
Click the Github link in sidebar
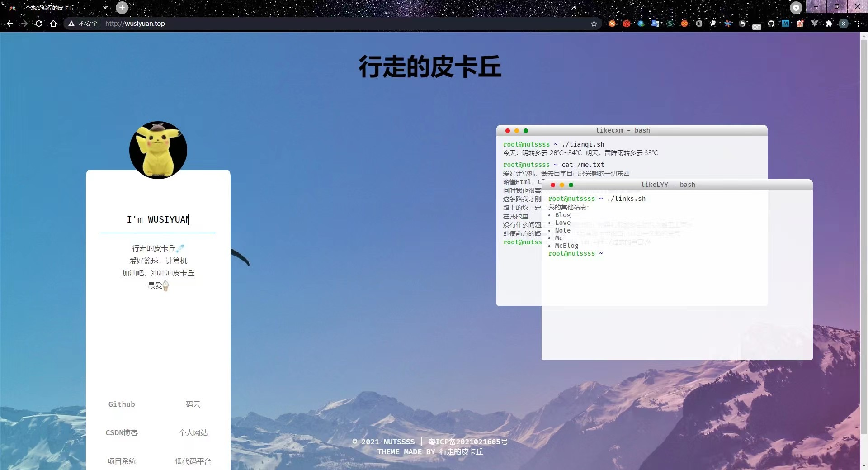(x=121, y=404)
